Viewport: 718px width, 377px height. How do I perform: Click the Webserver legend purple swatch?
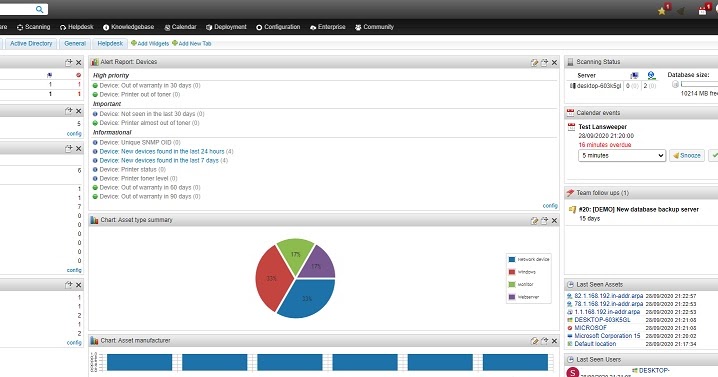(512, 297)
